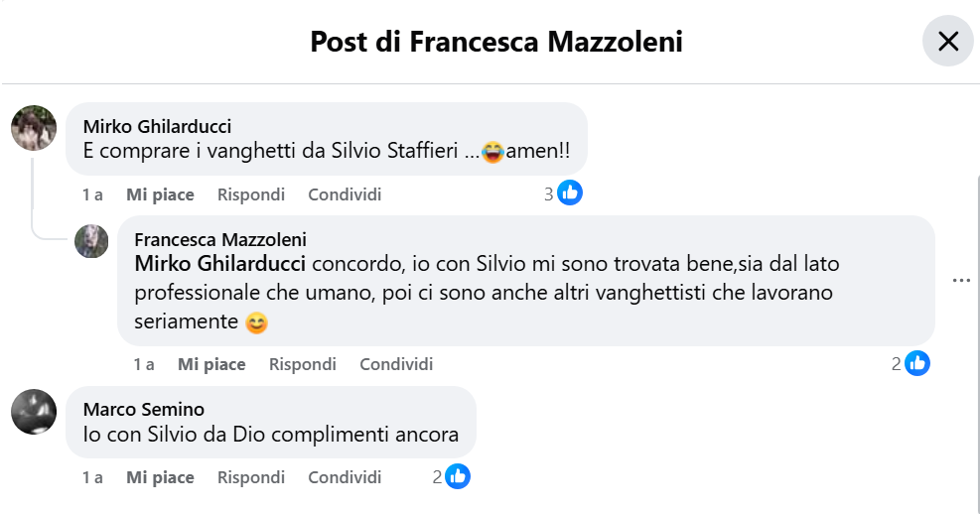
Task: Like Francesca Mazzoleni's reply via Mi piace
Action: pos(211,365)
